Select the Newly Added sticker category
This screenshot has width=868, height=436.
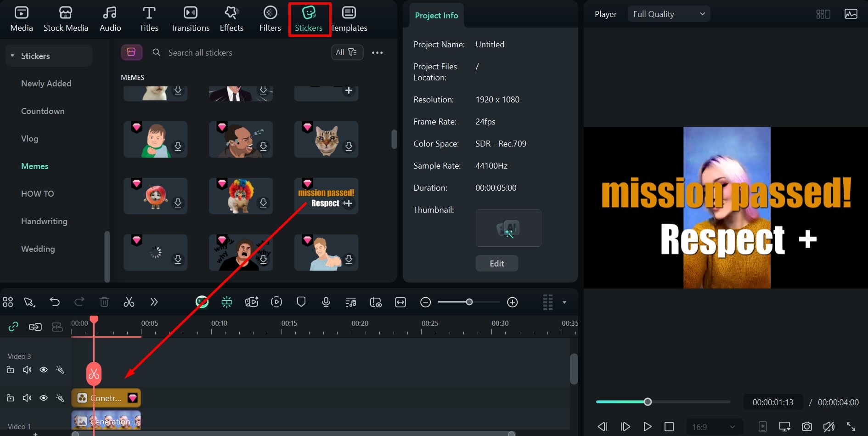pyautogui.click(x=46, y=83)
